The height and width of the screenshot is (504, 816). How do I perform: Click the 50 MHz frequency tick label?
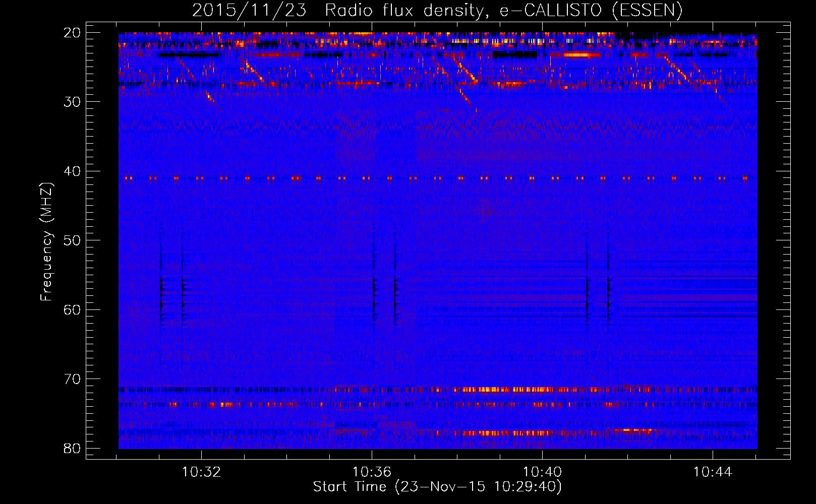pos(73,240)
